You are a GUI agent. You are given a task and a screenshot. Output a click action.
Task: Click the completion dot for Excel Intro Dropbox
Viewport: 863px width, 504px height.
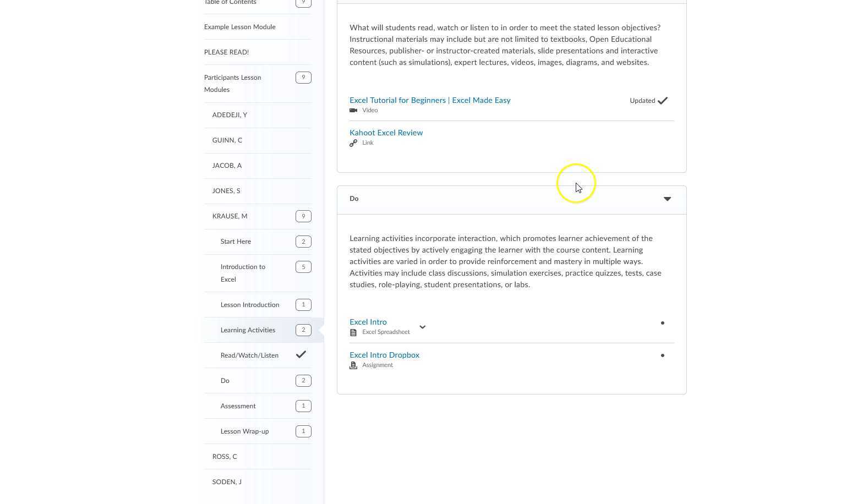pyautogui.click(x=663, y=355)
